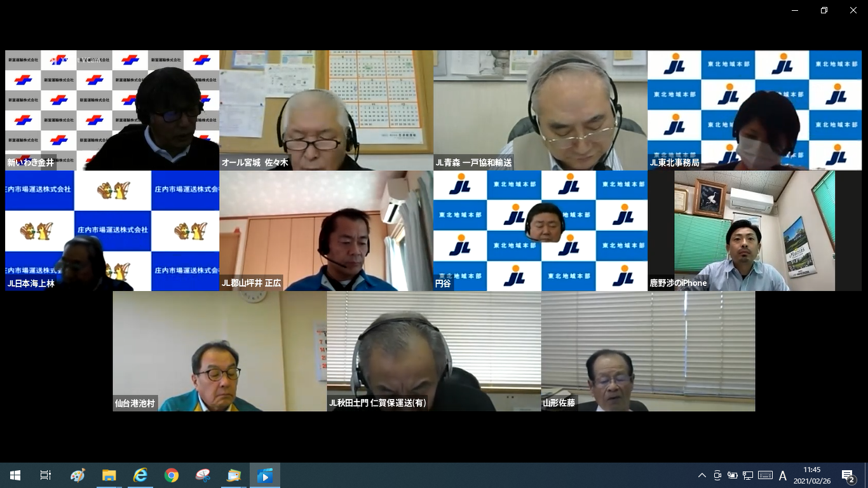Open the touch keyboard tray icon
Screen dimensions: 868x488
(x=765, y=475)
